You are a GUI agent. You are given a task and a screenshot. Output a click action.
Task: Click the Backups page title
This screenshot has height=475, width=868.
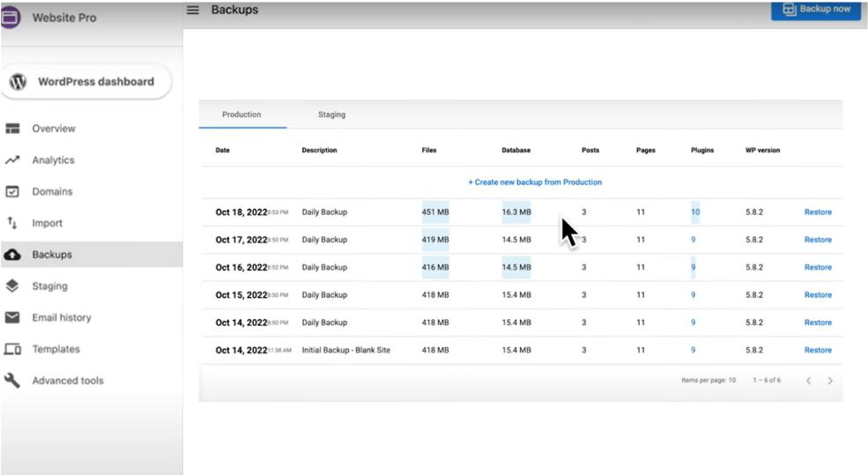point(234,10)
